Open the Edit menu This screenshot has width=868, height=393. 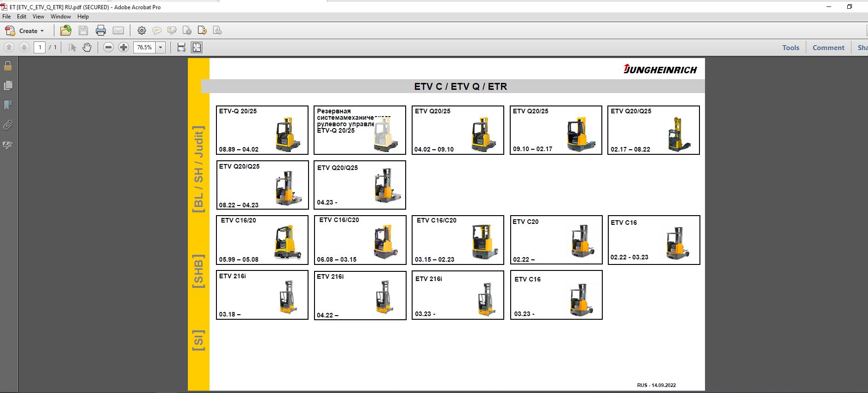point(22,17)
